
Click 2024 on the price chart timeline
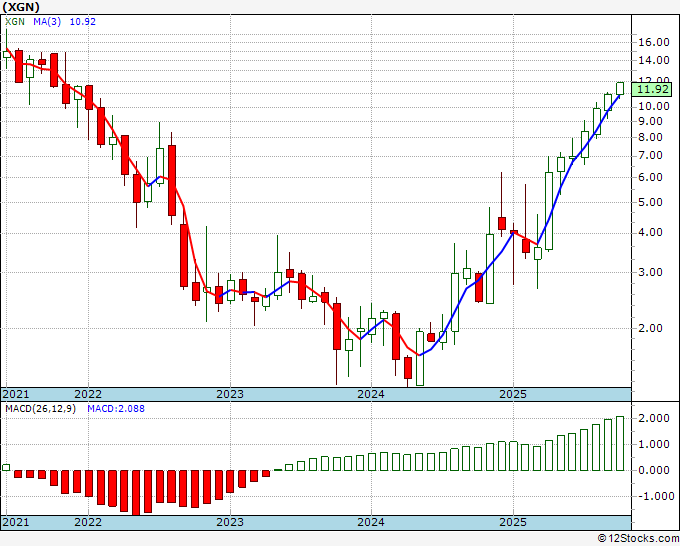tap(371, 394)
